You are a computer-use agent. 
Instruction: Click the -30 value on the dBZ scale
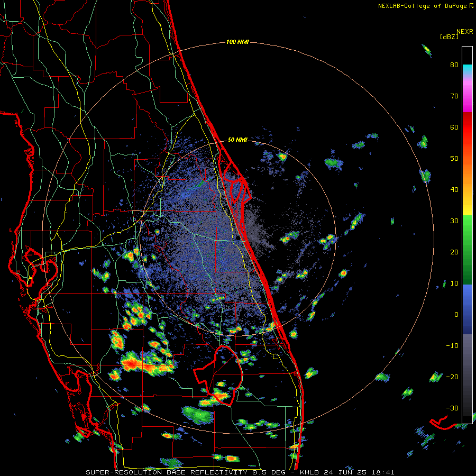point(452,408)
